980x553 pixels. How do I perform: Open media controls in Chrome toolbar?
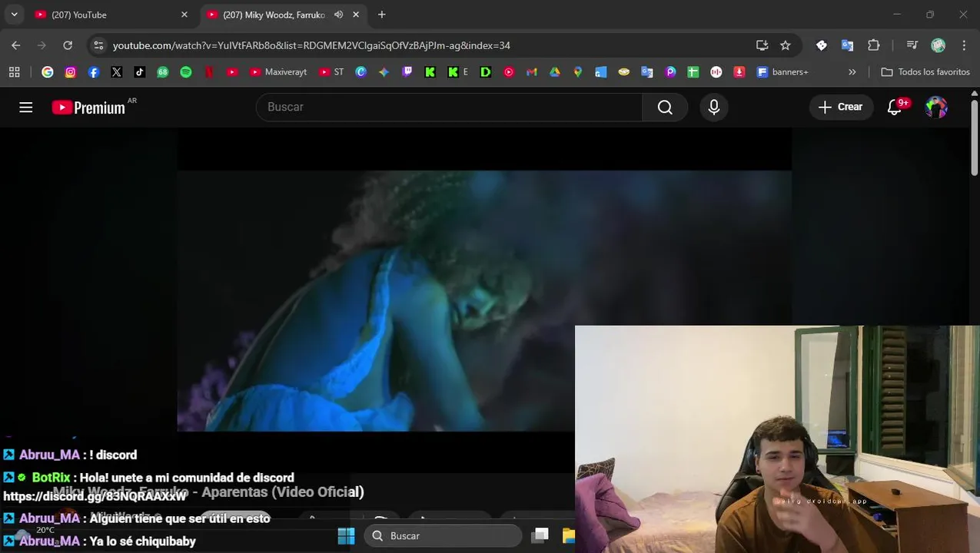tap(912, 45)
